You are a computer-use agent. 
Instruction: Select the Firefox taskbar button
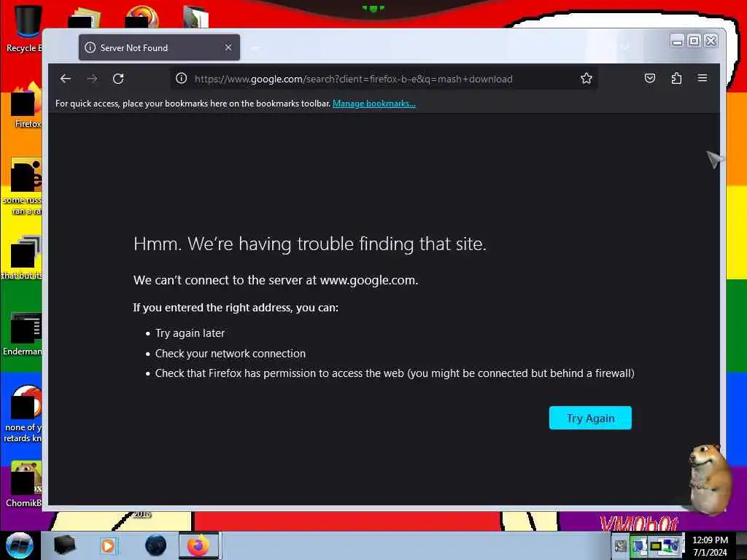pyautogui.click(x=198, y=545)
